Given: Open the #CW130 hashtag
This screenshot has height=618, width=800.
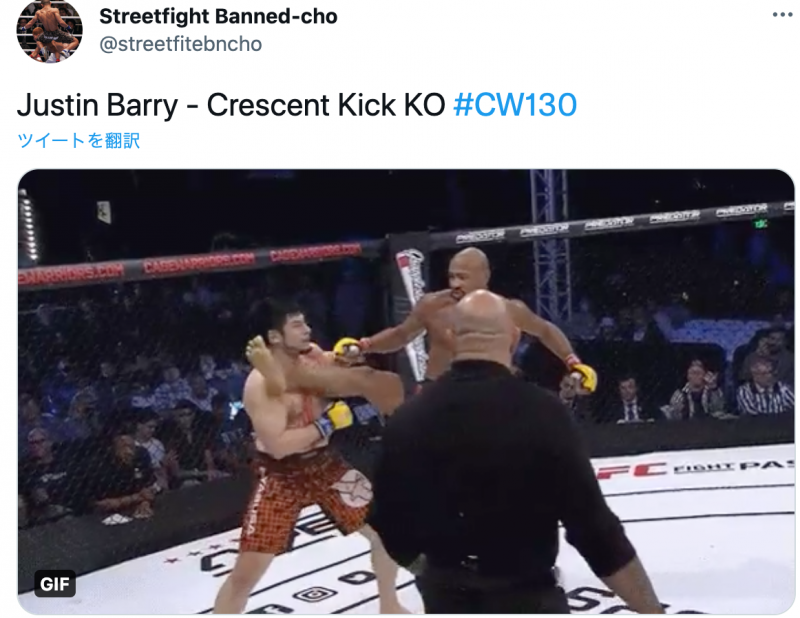Looking at the screenshot, I should click(515, 105).
